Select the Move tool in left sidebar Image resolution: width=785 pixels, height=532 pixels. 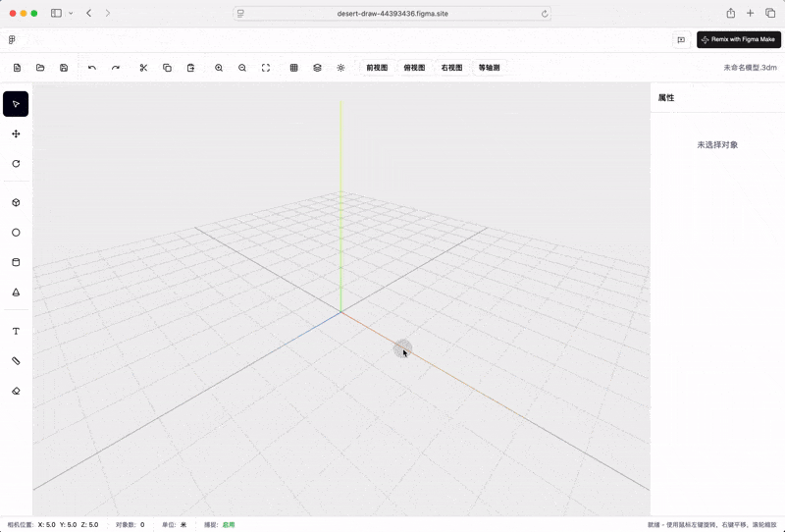click(x=16, y=133)
